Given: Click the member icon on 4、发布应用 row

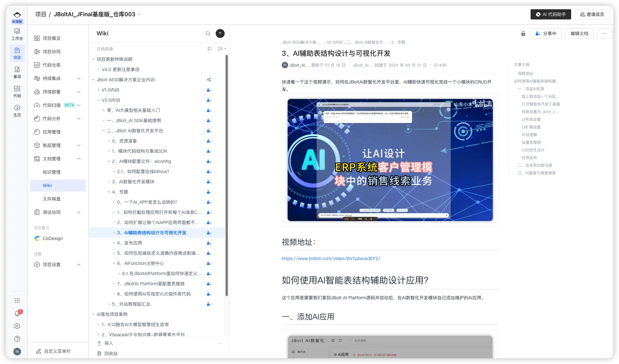Looking at the screenshot, I should [209, 243].
